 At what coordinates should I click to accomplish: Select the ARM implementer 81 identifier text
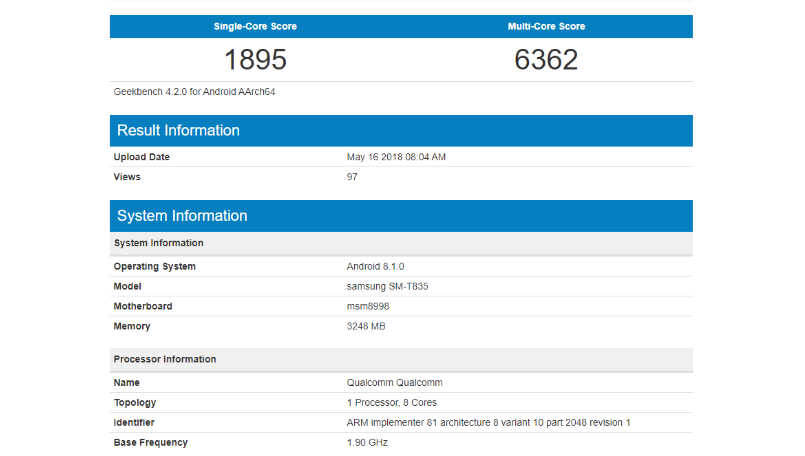pyautogui.click(x=488, y=423)
